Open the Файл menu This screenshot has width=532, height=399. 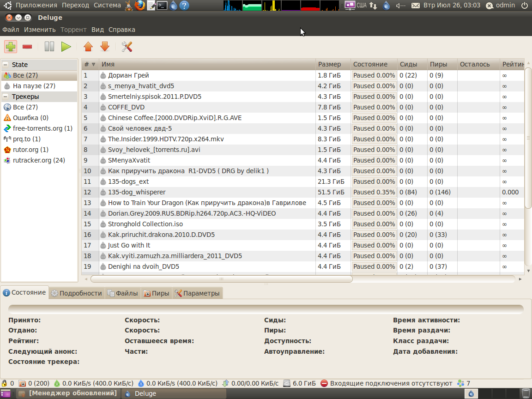coord(11,30)
